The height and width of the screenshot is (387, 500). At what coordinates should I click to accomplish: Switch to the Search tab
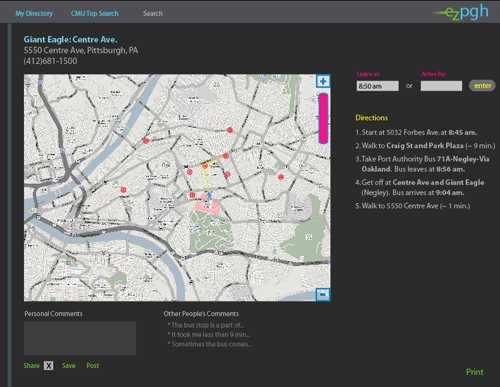pos(153,14)
